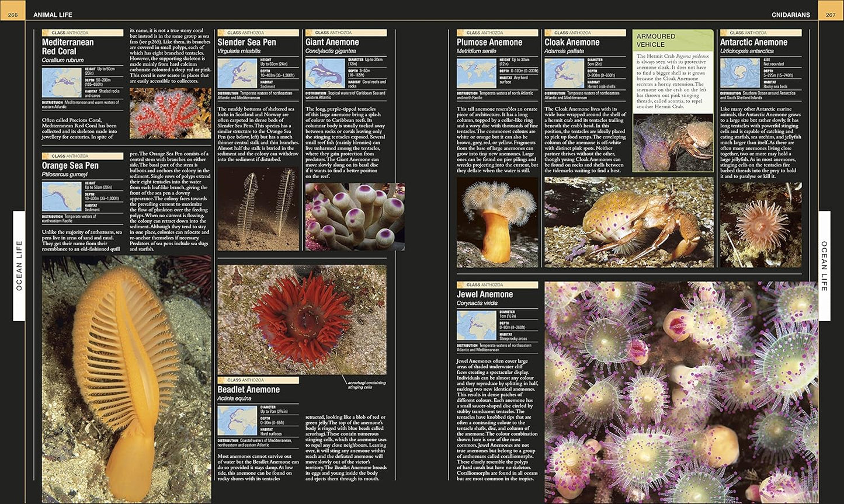
Task: Select the Antarctic Anemone heading
Action: (753, 43)
